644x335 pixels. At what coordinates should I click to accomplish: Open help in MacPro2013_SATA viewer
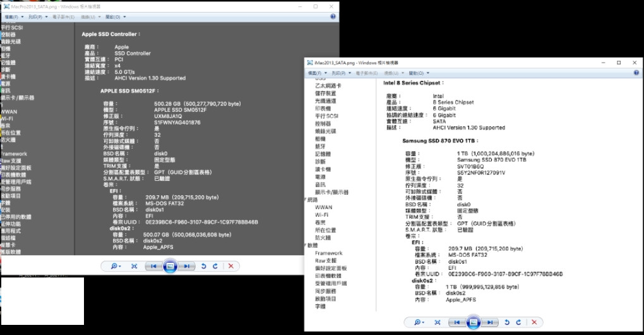point(333,17)
